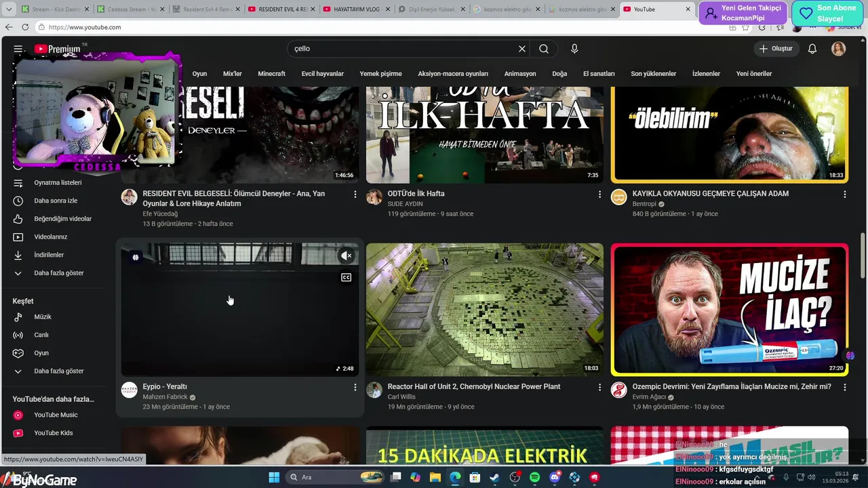Open options menu for Ozempic Devrimi video

point(844,387)
